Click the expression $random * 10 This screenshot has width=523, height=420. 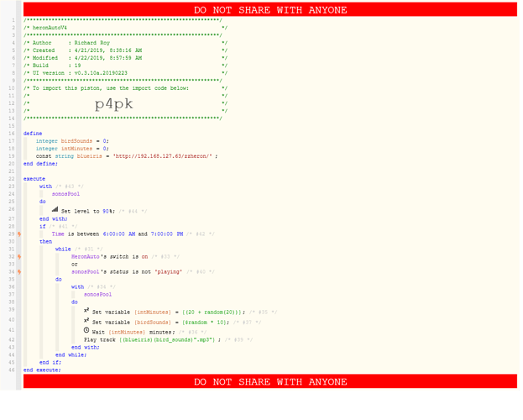pyautogui.click(x=206, y=323)
